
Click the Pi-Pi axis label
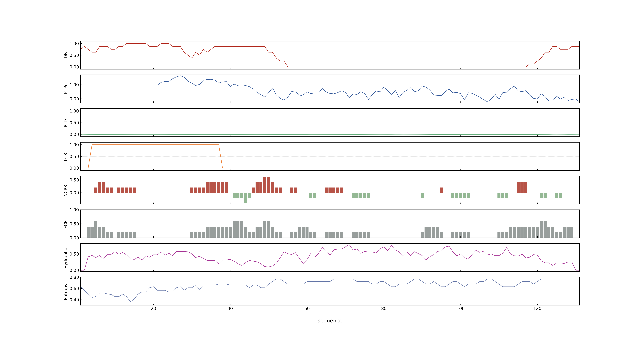pyautogui.click(x=66, y=89)
